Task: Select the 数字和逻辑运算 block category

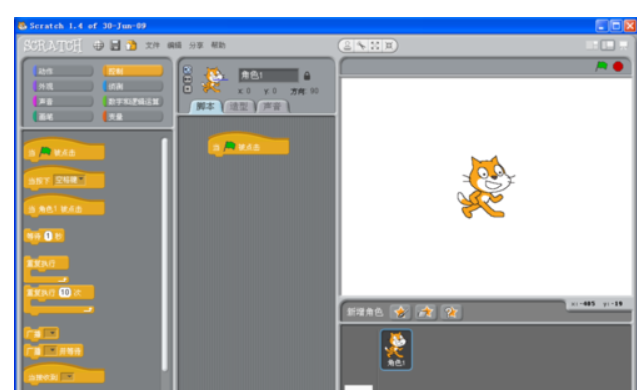Action: tap(133, 101)
